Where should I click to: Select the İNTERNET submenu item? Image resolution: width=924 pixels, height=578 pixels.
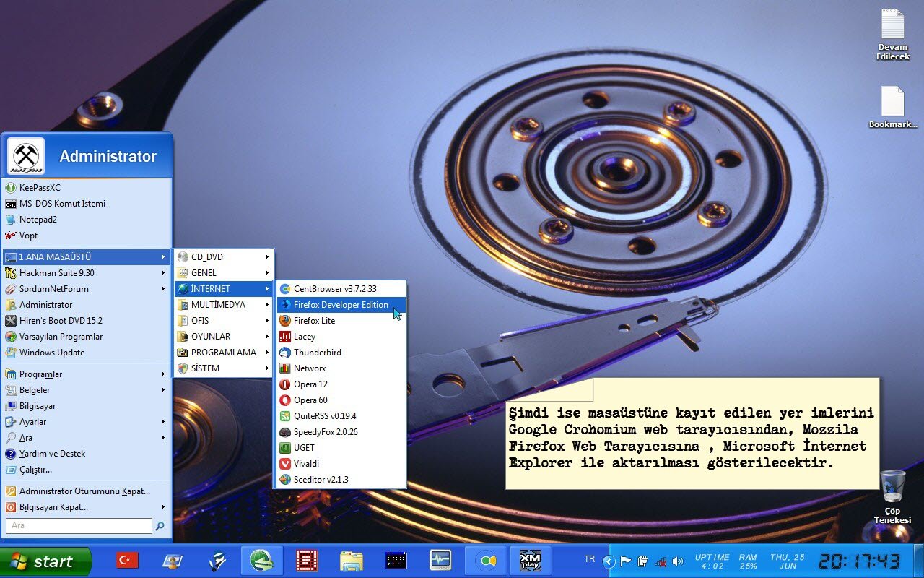[224, 289]
